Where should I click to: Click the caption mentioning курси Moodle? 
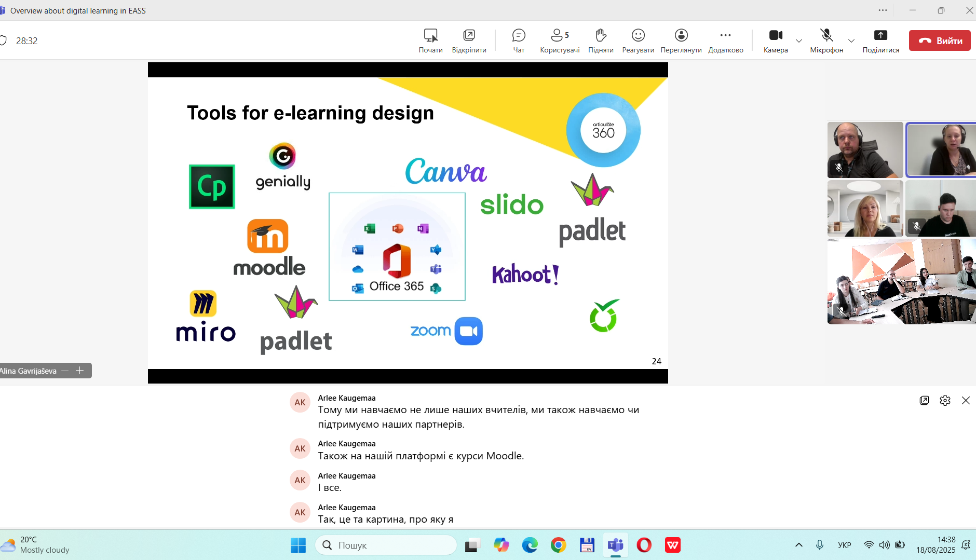pyautogui.click(x=421, y=456)
